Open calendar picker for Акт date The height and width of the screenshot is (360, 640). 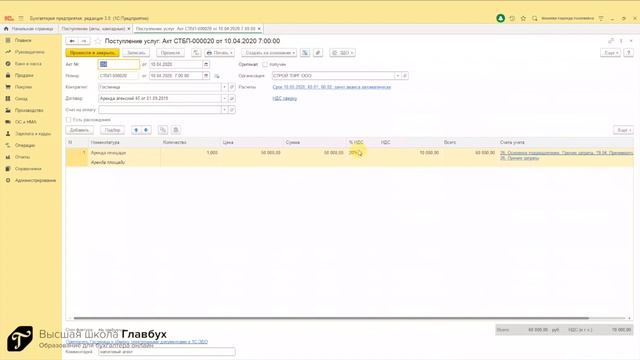(x=206, y=64)
